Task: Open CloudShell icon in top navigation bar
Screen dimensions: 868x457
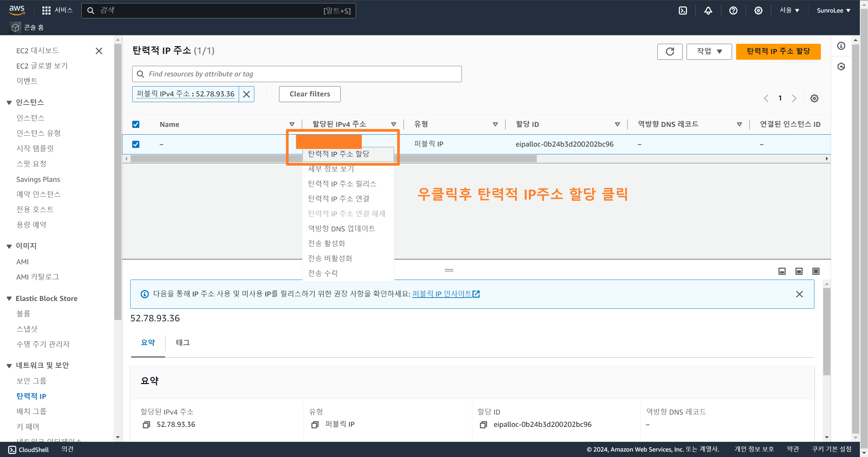Action: [683, 11]
